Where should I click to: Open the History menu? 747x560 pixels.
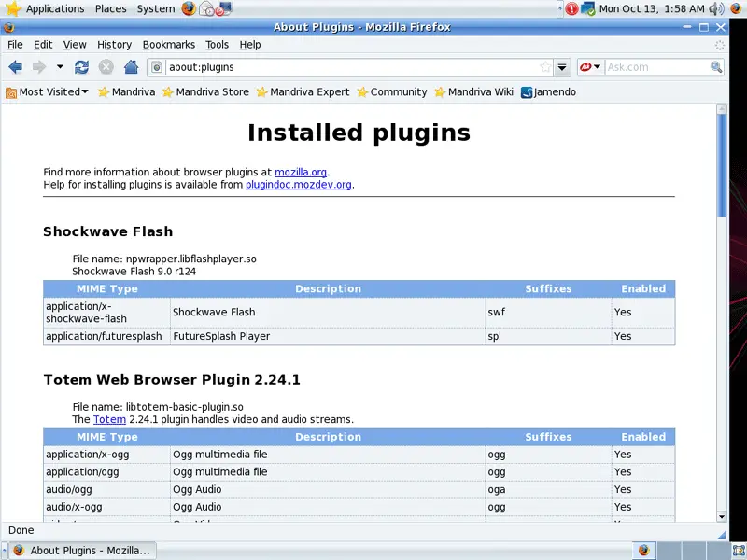114,45
